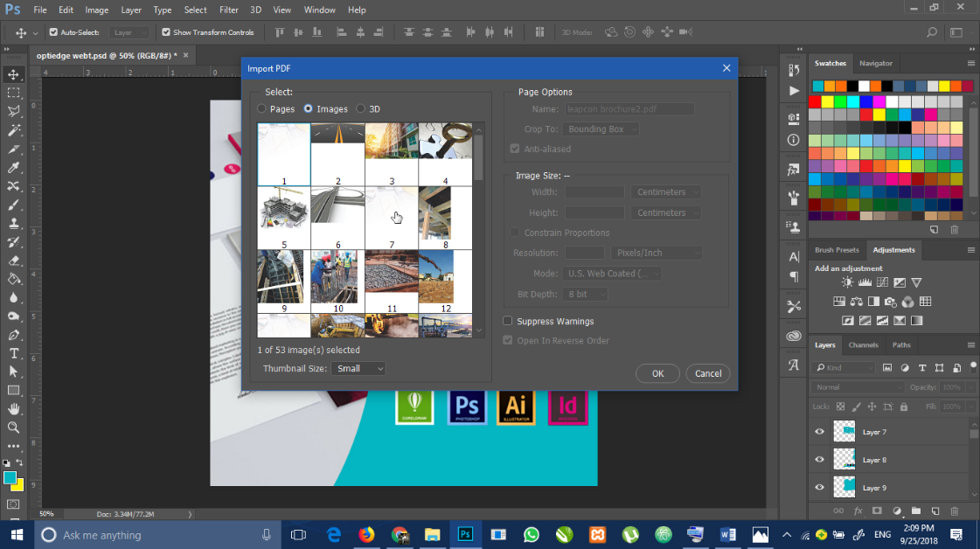Expand the Crop To Bounding Box dropdown
Screen dimensions: 980x549
click(600, 129)
